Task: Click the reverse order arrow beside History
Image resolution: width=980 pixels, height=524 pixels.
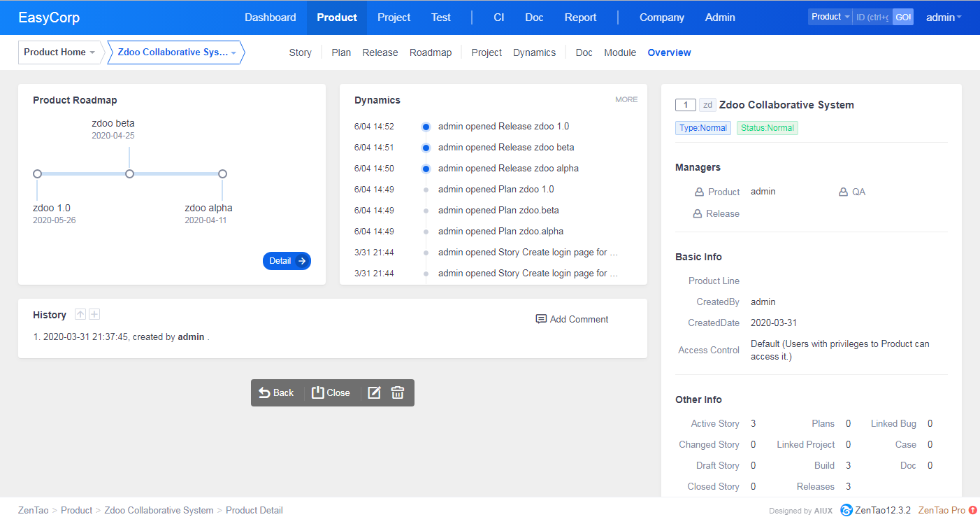Action: coord(80,315)
